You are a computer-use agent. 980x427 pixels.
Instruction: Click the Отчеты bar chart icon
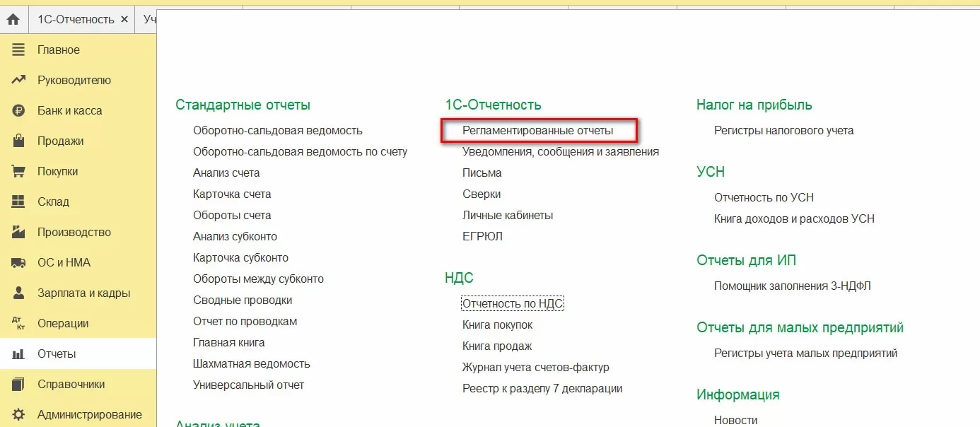coord(18,354)
